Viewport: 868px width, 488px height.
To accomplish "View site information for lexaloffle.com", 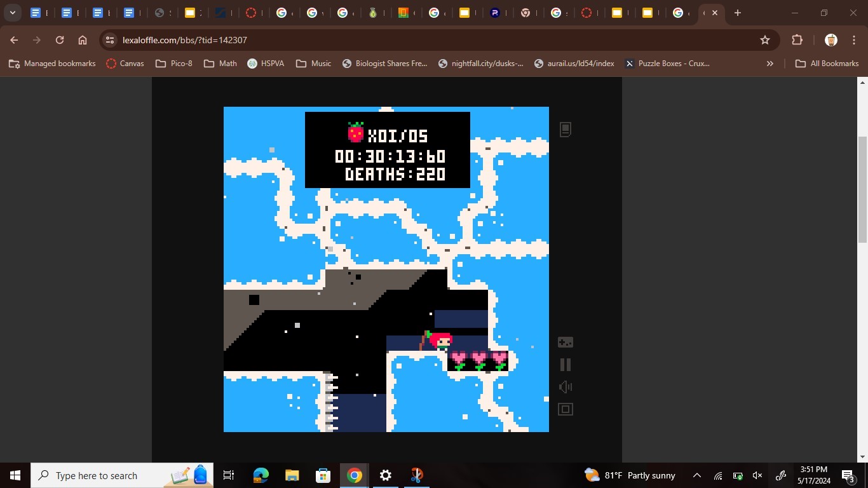I will pos(110,40).
